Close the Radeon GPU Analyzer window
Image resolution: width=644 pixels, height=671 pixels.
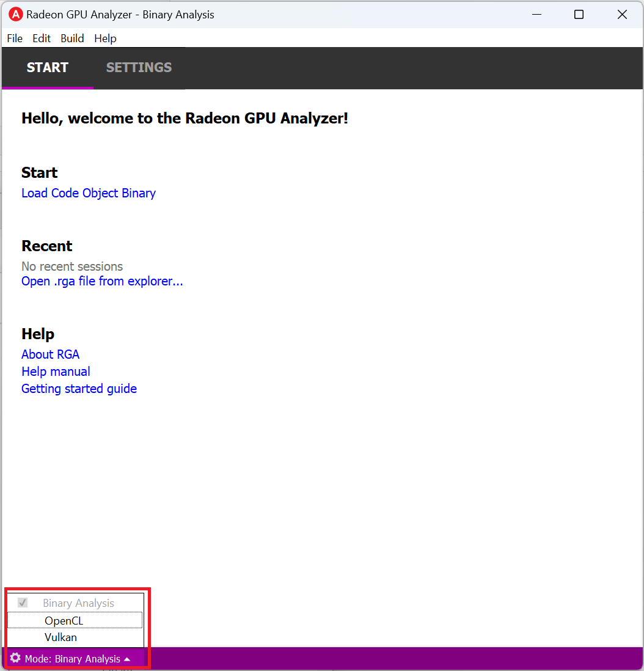point(622,15)
